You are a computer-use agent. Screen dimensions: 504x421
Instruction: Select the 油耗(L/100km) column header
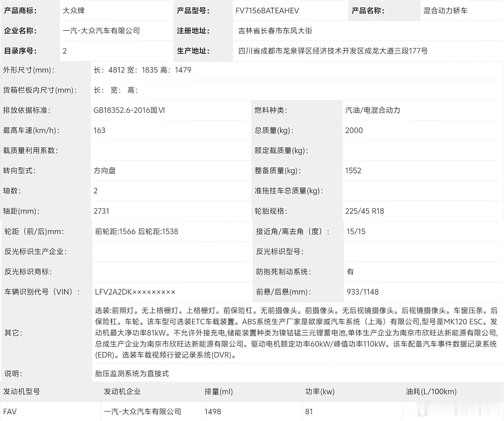click(x=431, y=392)
